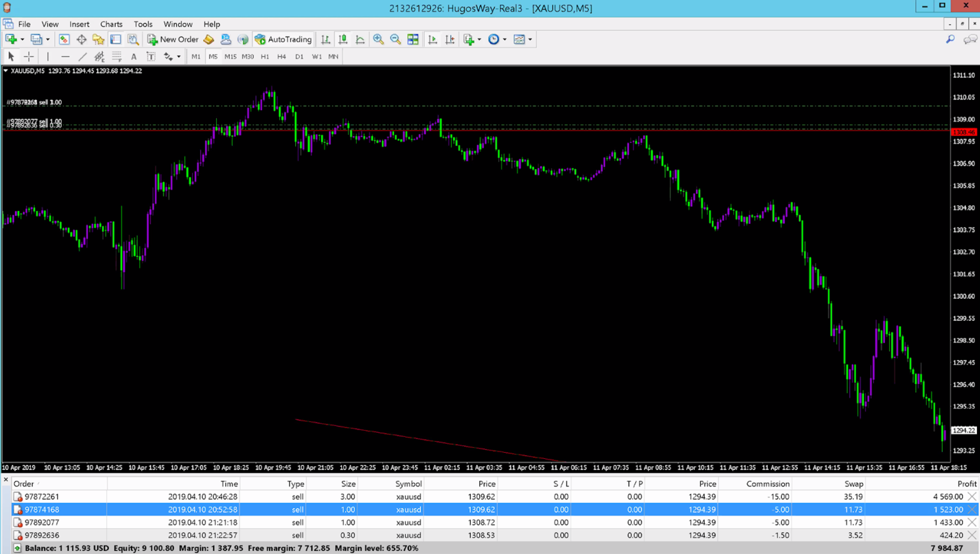This screenshot has width=980, height=554.
Task: Switch to candlestick chart display
Action: tap(343, 39)
